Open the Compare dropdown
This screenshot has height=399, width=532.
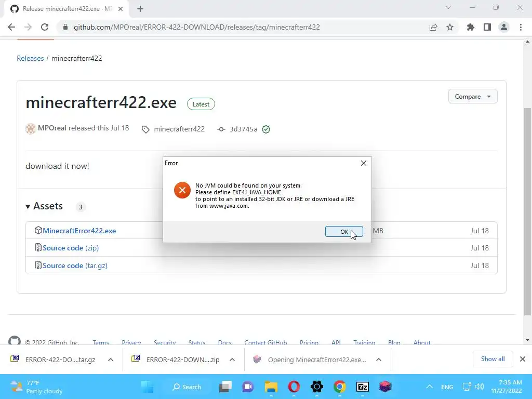click(x=473, y=97)
